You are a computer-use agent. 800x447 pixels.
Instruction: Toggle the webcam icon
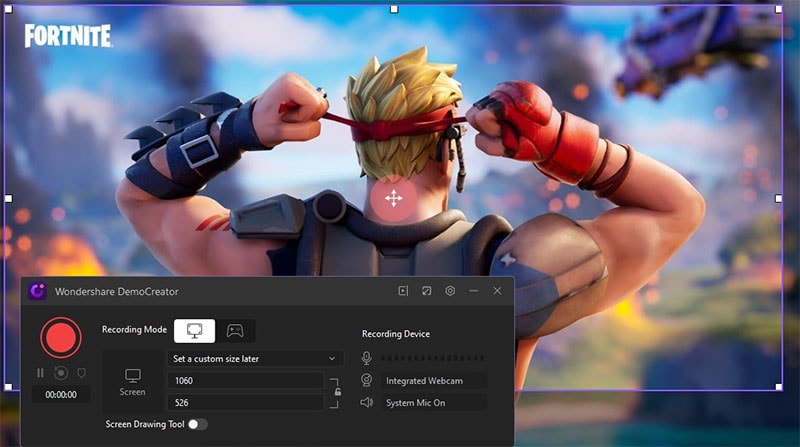click(x=366, y=380)
